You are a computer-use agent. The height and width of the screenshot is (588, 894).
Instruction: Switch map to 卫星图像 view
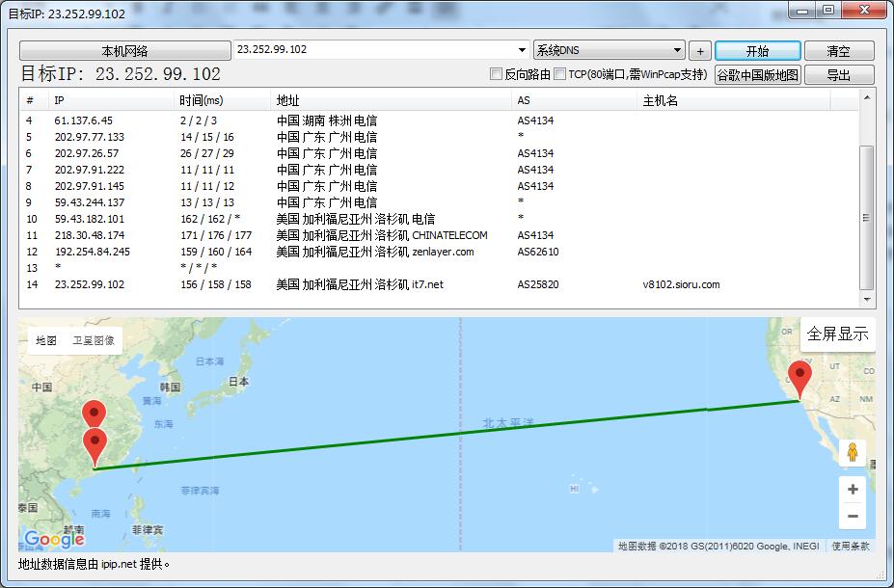94,340
